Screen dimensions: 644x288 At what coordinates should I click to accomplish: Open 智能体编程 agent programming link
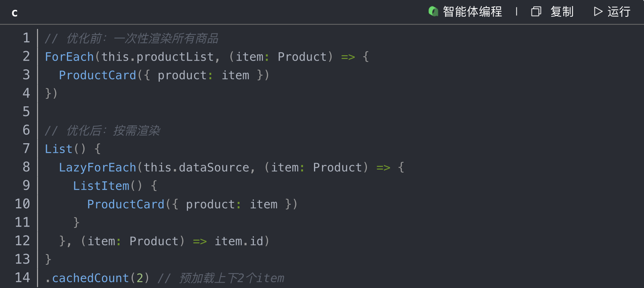pyautogui.click(x=472, y=12)
